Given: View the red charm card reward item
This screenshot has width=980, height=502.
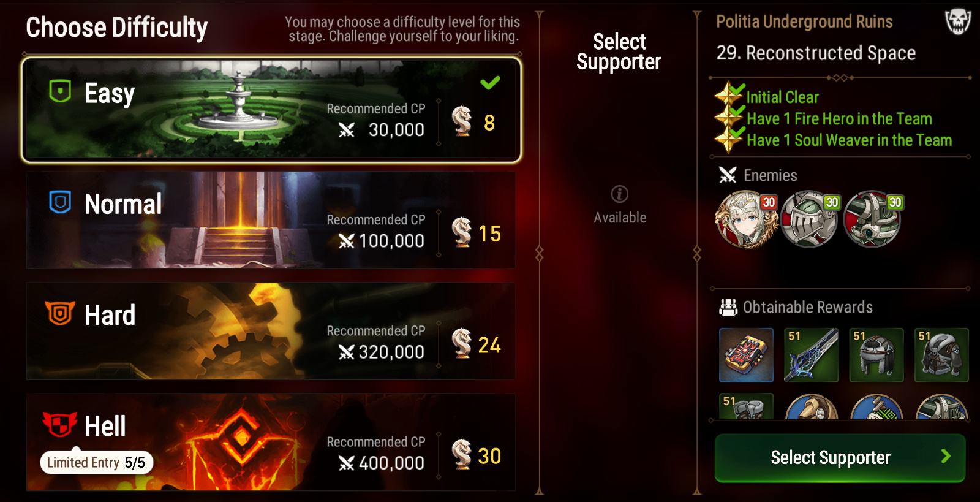Looking at the screenshot, I should tap(746, 355).
